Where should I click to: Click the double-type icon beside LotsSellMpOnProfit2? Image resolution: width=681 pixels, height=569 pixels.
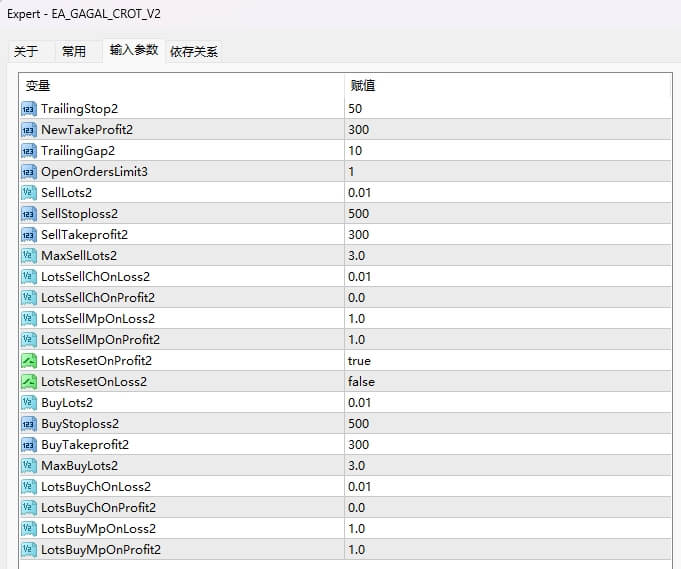[x=29, y=340]
